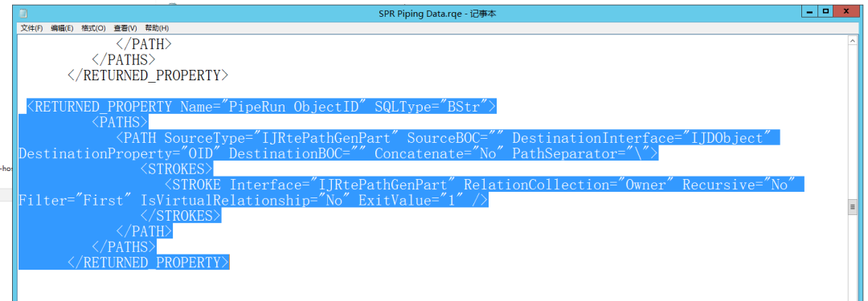Click Recursive="No" attribute
Viewport: 868px width, 301px height.
pos(739,185)
